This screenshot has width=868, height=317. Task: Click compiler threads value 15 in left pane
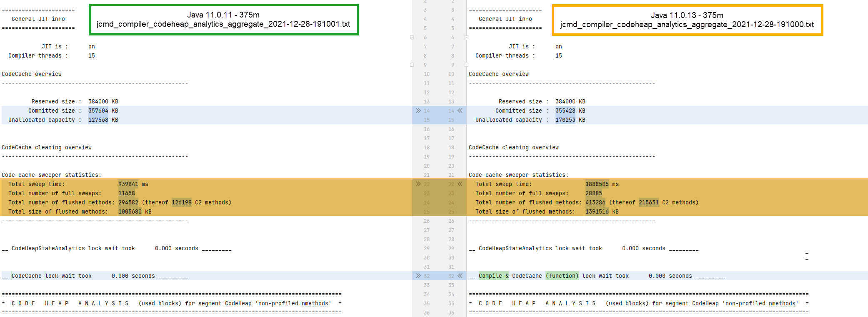tap(92, 55)
